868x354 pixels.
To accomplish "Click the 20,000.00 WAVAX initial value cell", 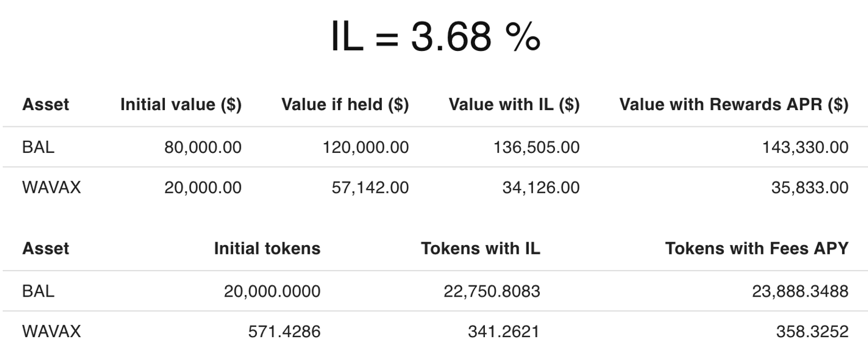I will [203, 188].
